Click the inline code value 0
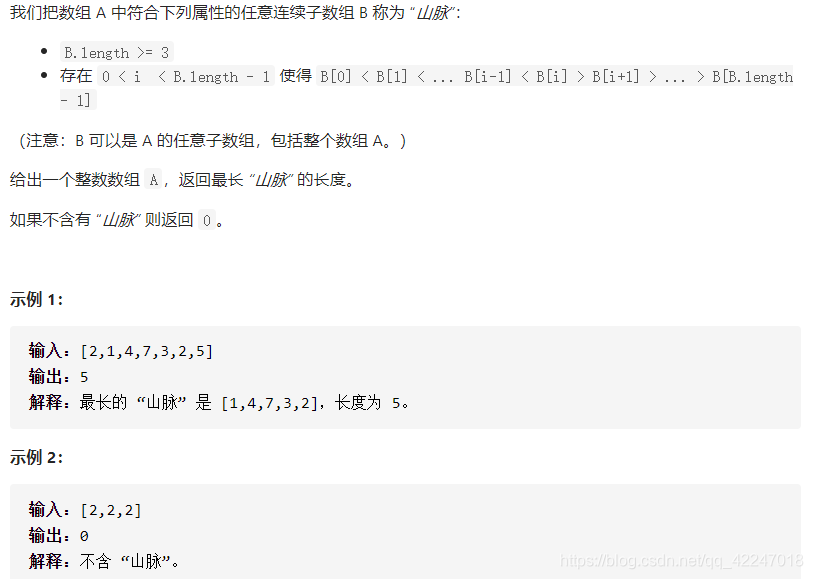The width and height of the screenshot is (813, 579). tap(207, 220)
